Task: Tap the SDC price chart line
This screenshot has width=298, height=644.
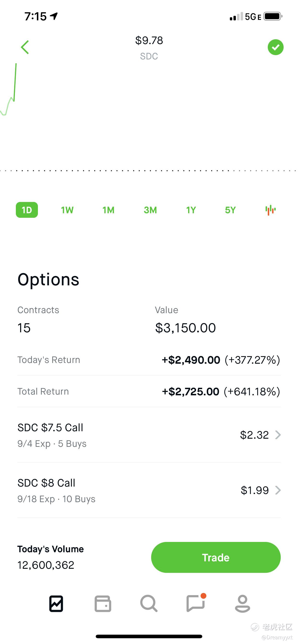Action: (x=9, y=90)
